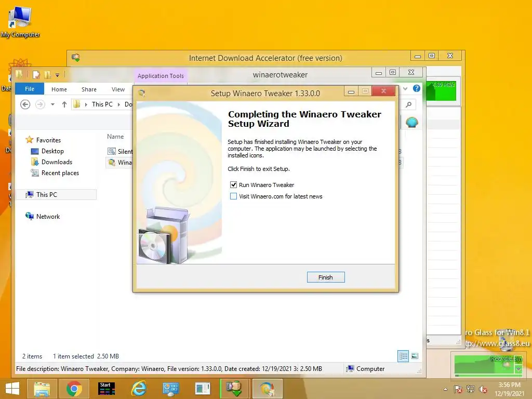The height and width of the screenshot is (399, 532).
Task: Click the taskbar clock 3:56 PM
Action: [509, 385]
